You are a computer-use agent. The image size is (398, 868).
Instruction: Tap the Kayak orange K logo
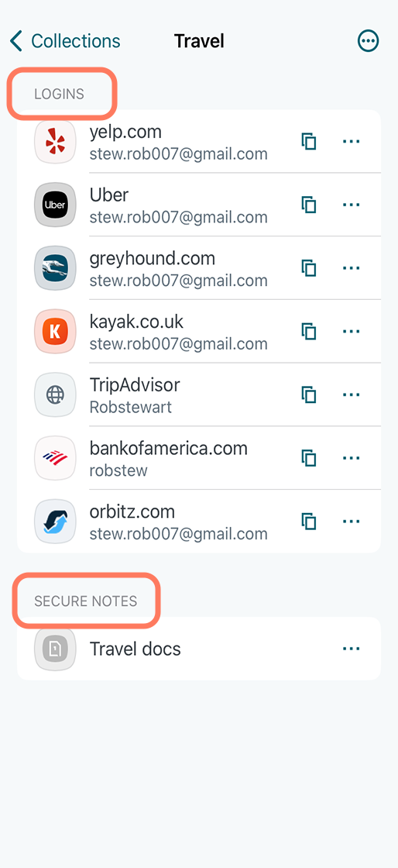[55, 331]
